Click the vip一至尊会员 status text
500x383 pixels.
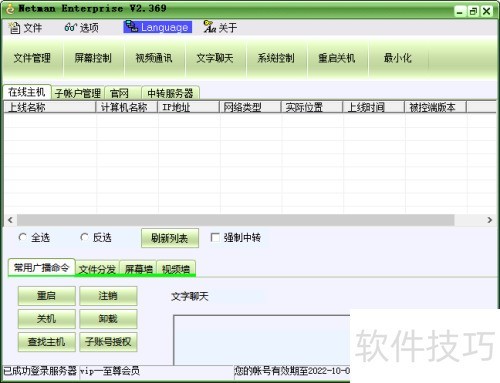110,371
